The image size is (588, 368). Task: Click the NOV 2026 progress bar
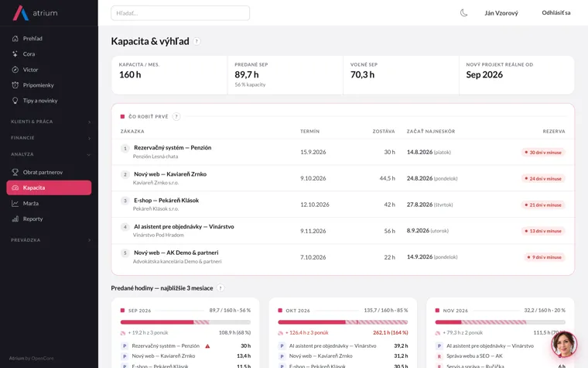(x=500, y=322)
